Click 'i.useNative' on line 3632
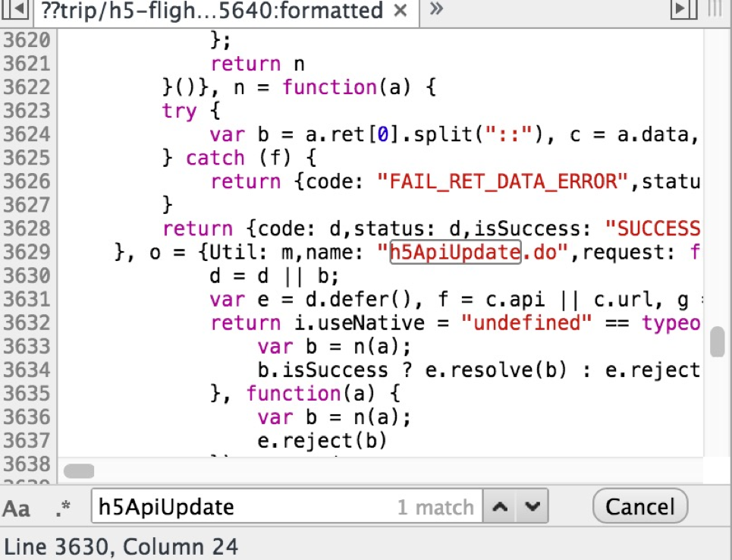This screenshot has width=732, height=560. 360,322
